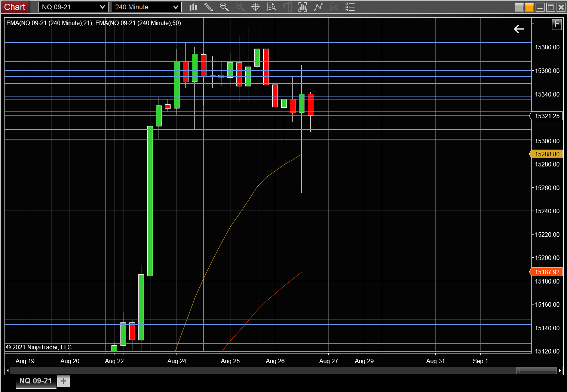Click the horizontal scrollbar thumb
Viewport: 567px width, 392px height.
[x=536, y=371]
